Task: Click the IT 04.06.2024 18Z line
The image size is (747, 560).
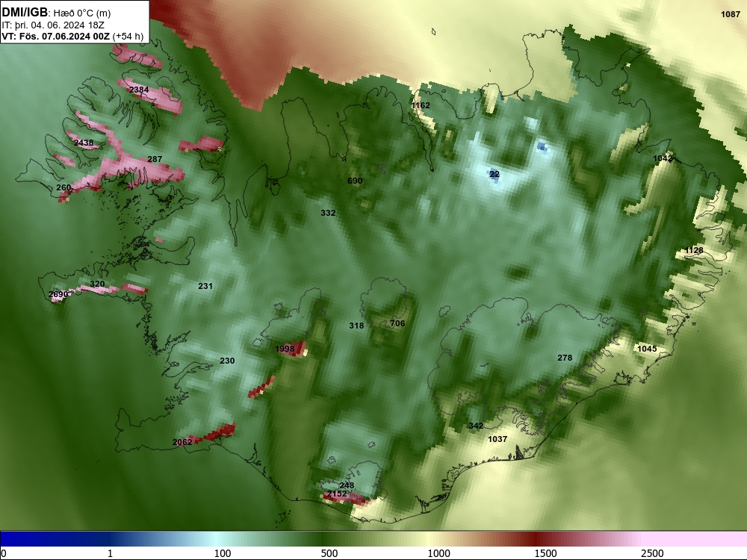Action: (x=53, y=25)
